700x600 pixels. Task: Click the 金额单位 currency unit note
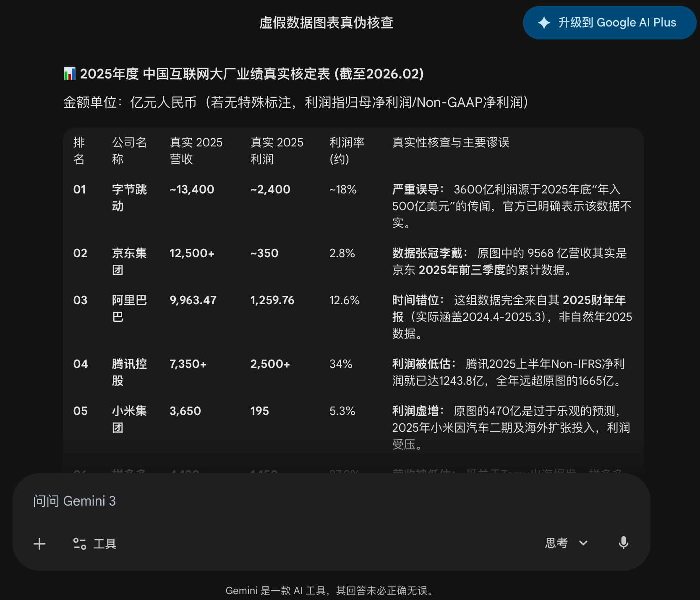click(296, 102)
